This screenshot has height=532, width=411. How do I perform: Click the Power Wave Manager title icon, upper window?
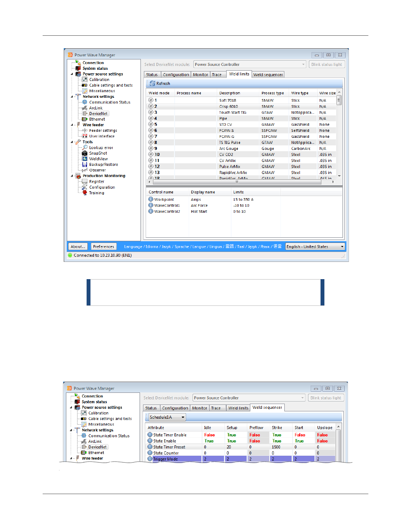click(70, 55)
